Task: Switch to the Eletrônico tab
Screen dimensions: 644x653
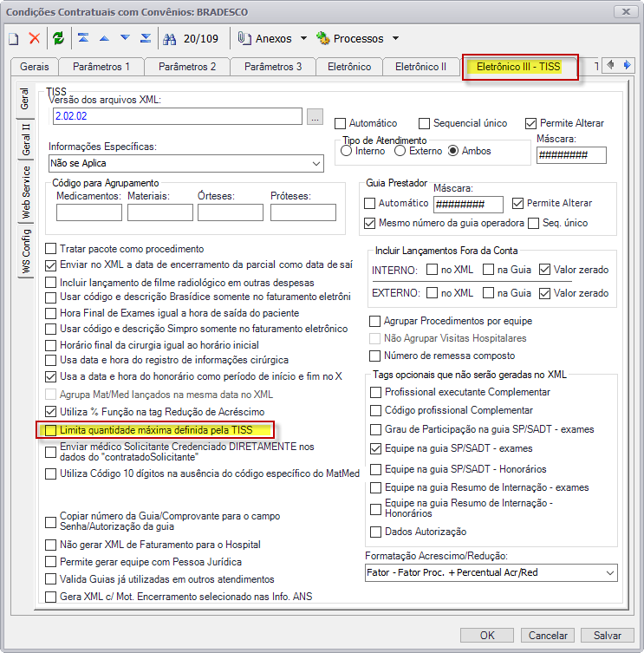Action: (x=349, y=67)
